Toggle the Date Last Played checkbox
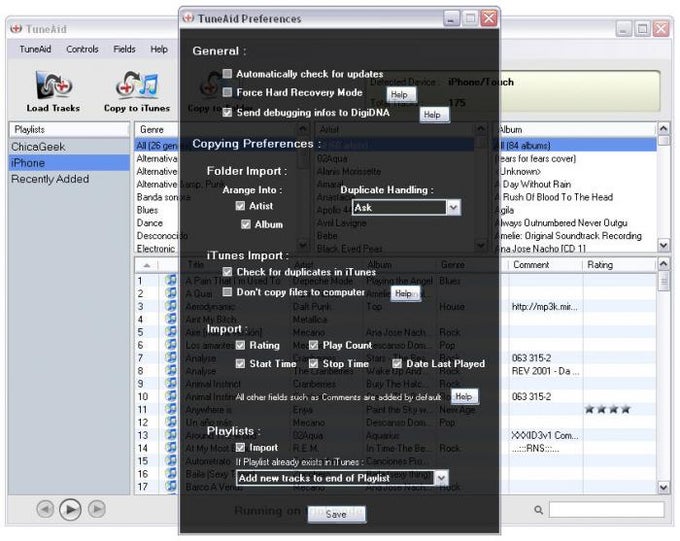Screen dimensions: 680x541 tap(397, 364)
